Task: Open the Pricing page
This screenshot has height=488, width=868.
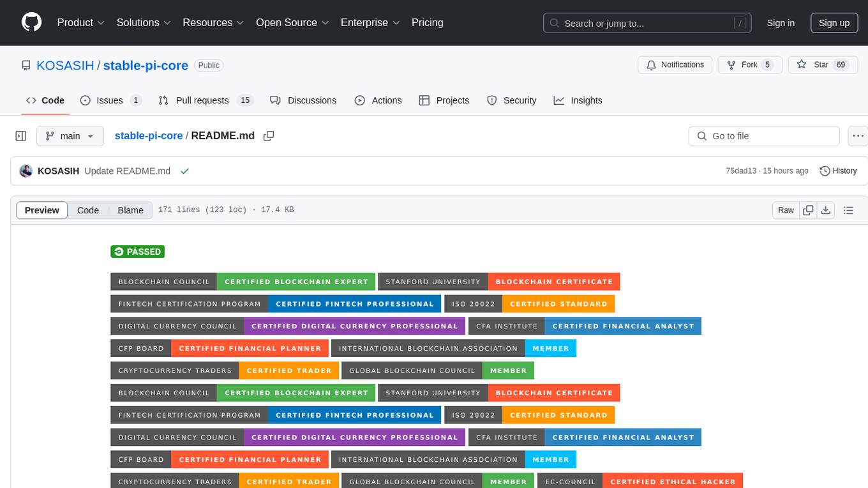Action: click(x=428, y=22)
